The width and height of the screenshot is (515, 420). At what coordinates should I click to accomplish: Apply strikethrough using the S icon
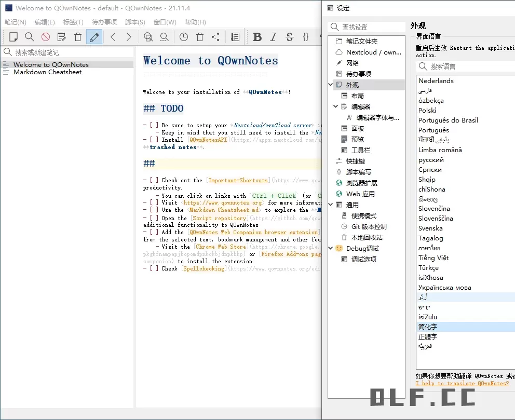pos(290,37)
